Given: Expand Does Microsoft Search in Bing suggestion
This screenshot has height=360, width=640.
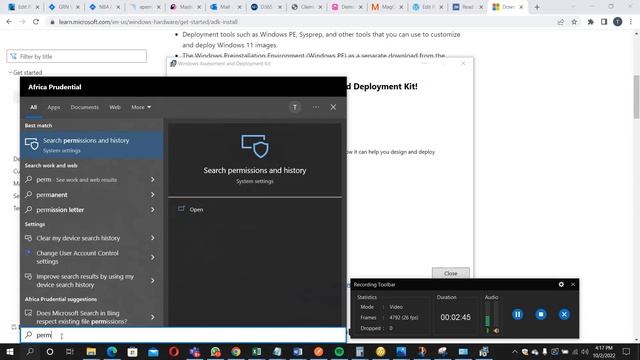Looking at the screenshot, I should [x=153, y=317].
